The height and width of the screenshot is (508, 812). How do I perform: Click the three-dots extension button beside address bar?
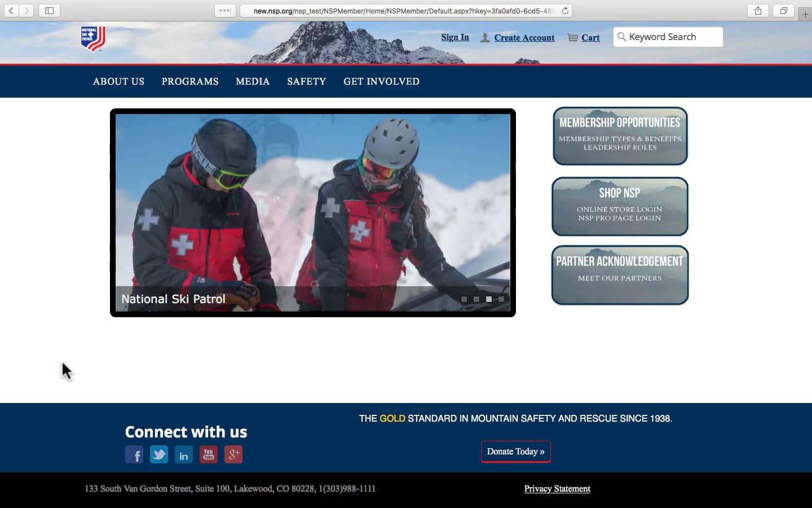(225, 10)
